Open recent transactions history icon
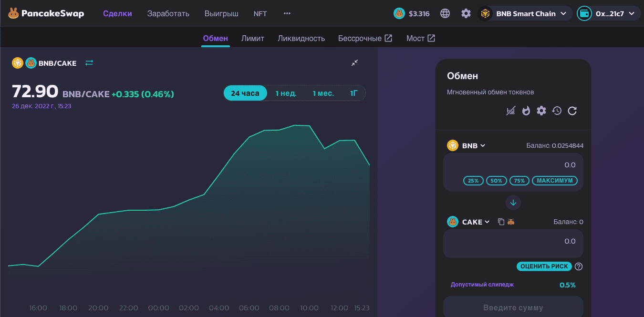The width and height of the screenshot is (644, 317). point(557,111)
